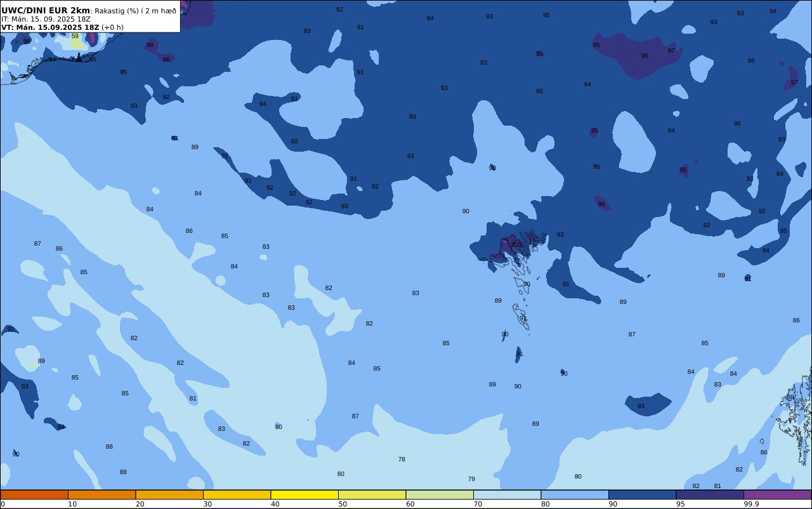Click the "Rakastig (%) í 2 m hæð" label
Image resolution: width=812 pixels, height=509 pixels.
click(x=136, y=11)
